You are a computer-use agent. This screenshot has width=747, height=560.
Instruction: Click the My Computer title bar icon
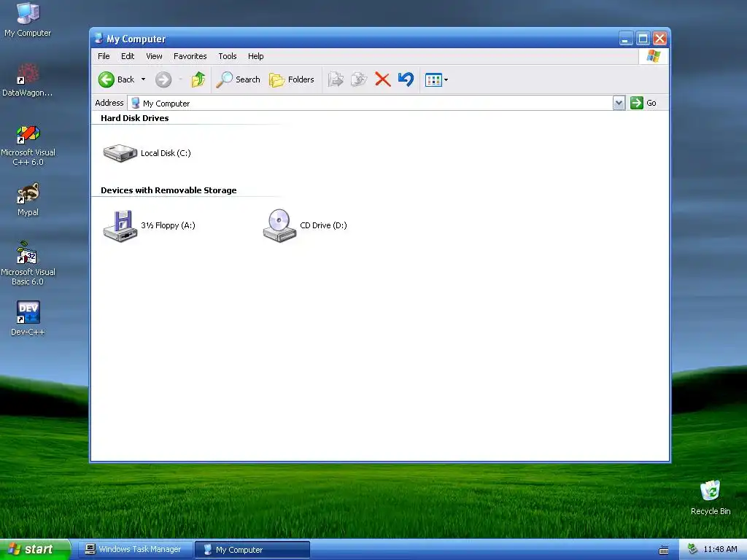pyautogui.click(x=98, y=39)
